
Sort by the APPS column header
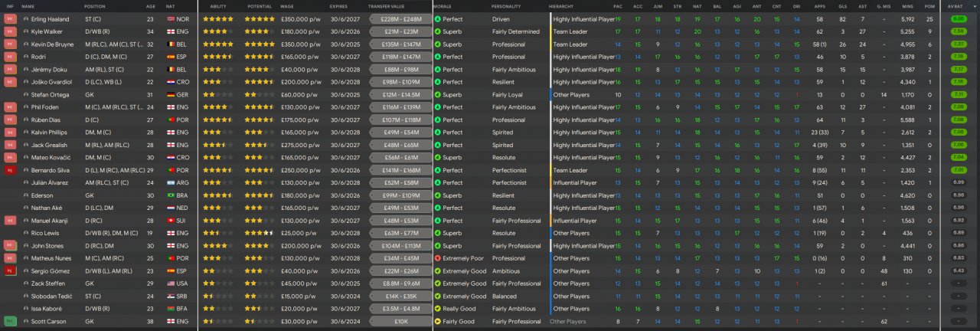point(818,6)
